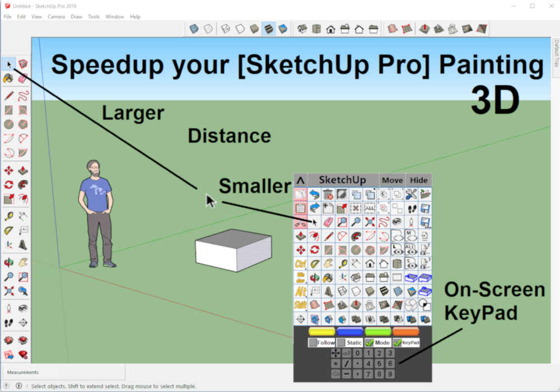Select the Paint Bucket tool in left toolbar
This screenshot has height=392, width=560.
point(8,78)
